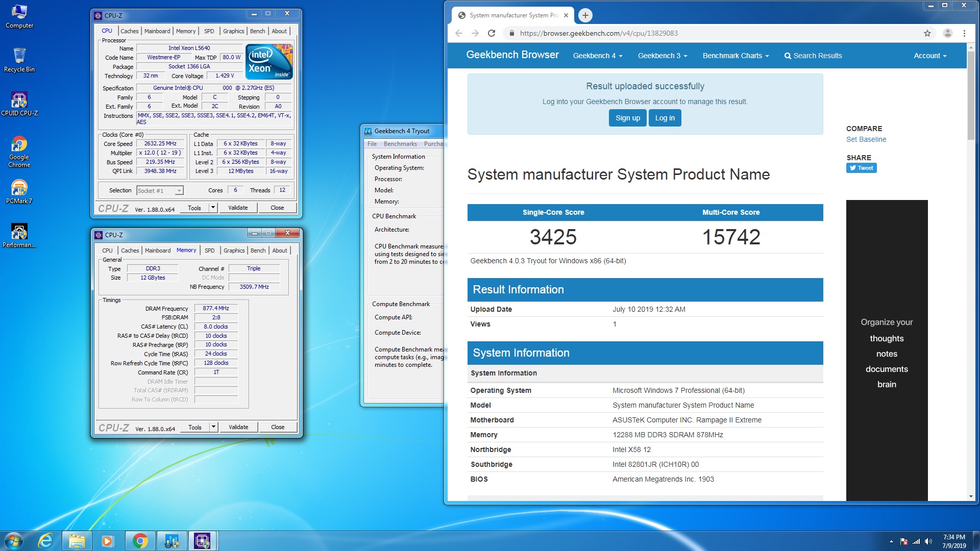This screenshot has width=980, height=551.
Task: Open the Socket #1 selection combo box
Action: pyautogui.click(x=160, y=191)
